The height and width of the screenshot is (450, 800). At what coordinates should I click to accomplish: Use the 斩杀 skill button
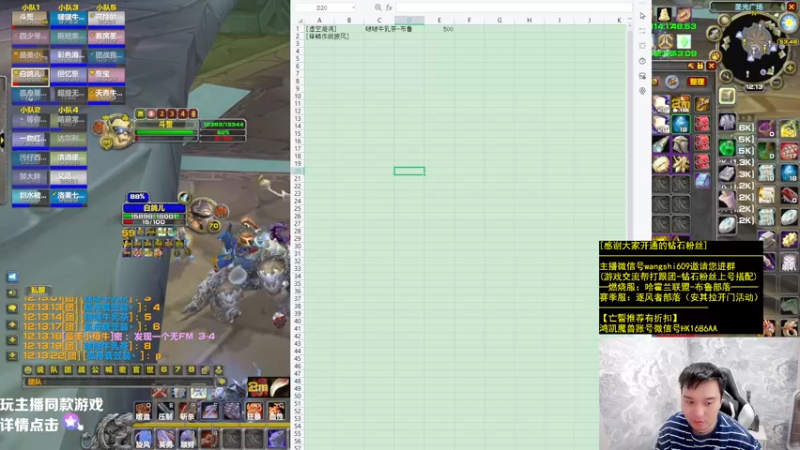[187, 411]
